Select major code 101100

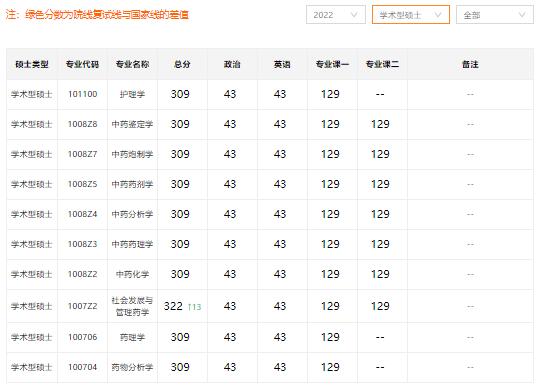coord(82,94)
